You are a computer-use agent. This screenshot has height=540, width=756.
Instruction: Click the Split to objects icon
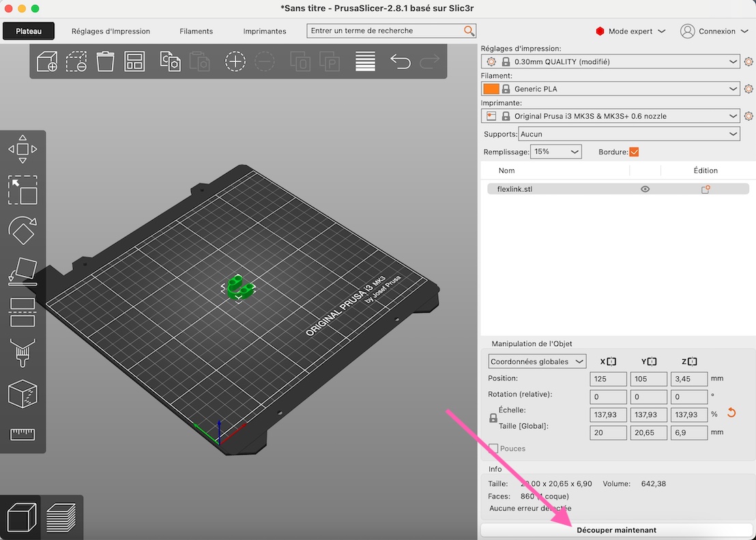click(300, 61)
